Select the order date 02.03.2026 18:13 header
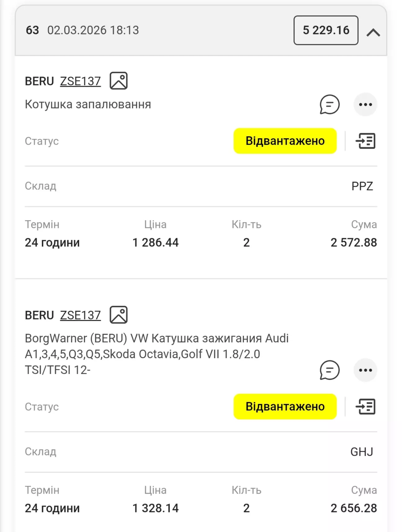 click(x=93, y=30)
